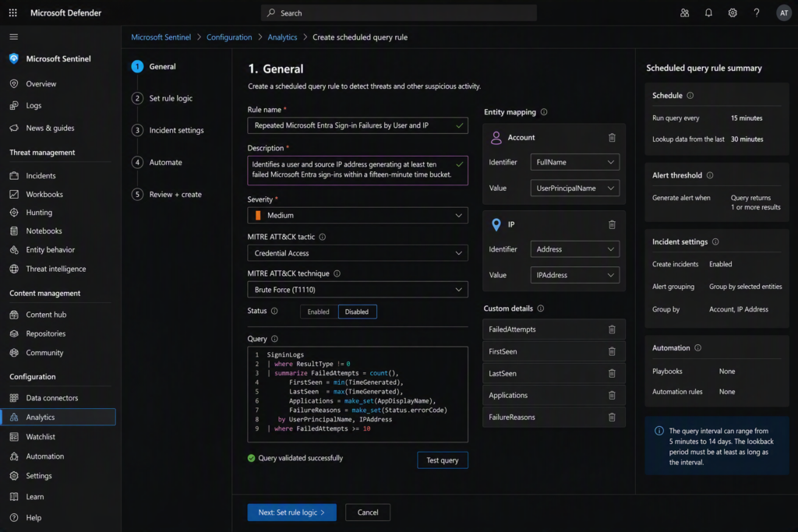Viewport: 798px width, 532px height.
Task: Show info icon for Entity mapping
Action: (x=544, y=112)
